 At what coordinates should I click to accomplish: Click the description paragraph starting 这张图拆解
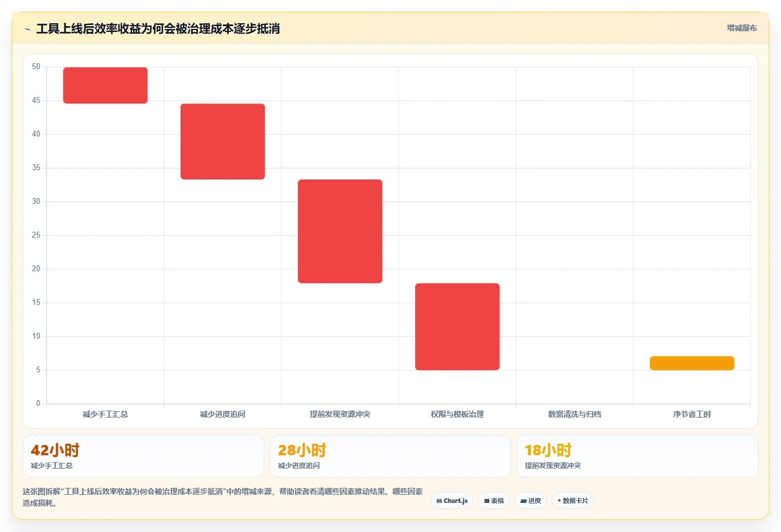pyautogui.click(x=223, y=497)
